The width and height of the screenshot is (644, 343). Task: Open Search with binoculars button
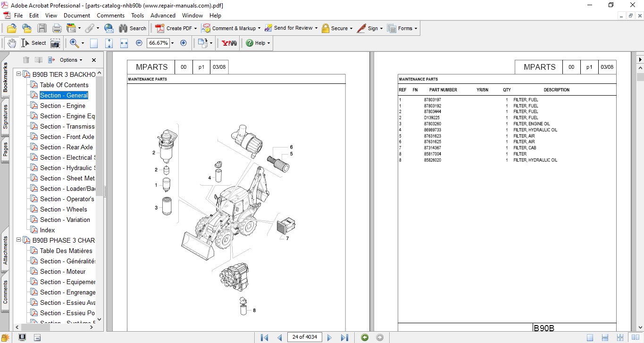(133, 28)
